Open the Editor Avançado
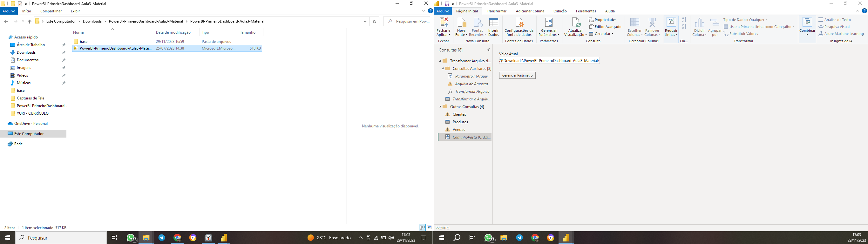Image resolution: width=868 pixels, height=244 pixels. [605, 27]
